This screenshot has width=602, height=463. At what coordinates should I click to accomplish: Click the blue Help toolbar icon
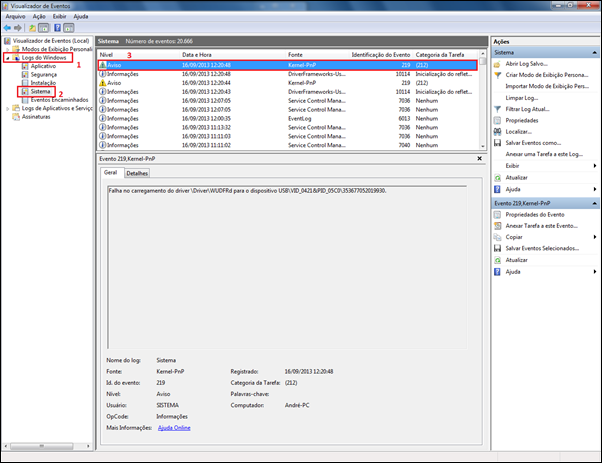(x=57, y=28)
